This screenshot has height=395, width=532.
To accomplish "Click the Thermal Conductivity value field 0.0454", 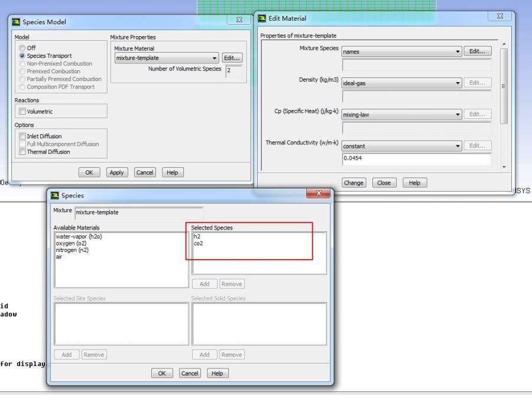I will click(x=417, y=158).
